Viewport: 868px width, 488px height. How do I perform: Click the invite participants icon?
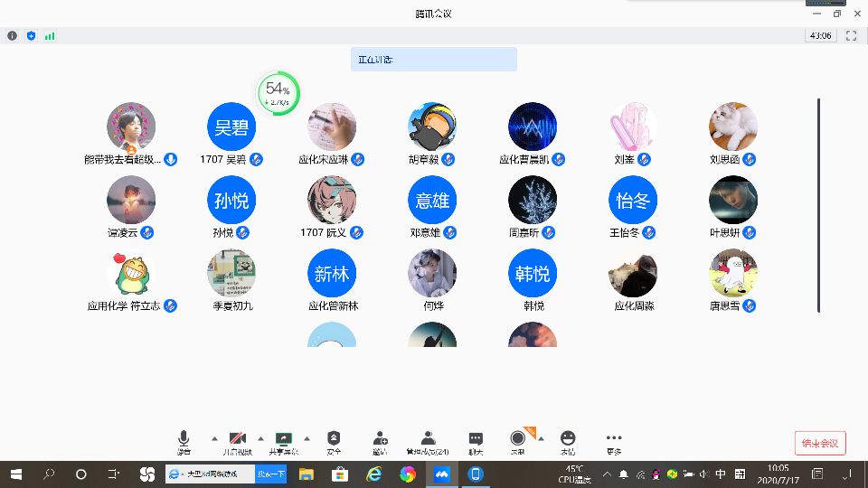(380, 439)
